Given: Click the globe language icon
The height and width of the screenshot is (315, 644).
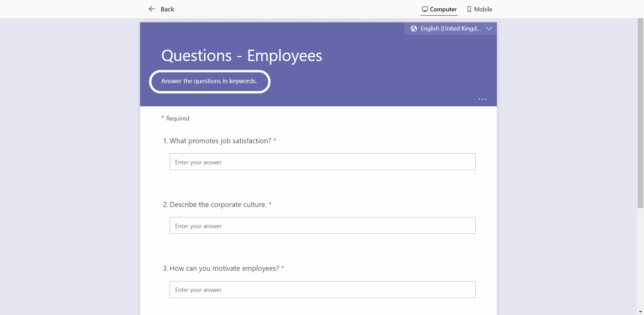Looking at the screenshot, I should (x=414, y=29).
